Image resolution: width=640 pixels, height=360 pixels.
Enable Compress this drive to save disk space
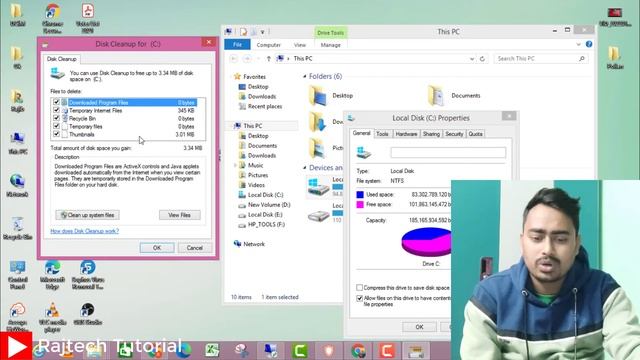point(359,288)
